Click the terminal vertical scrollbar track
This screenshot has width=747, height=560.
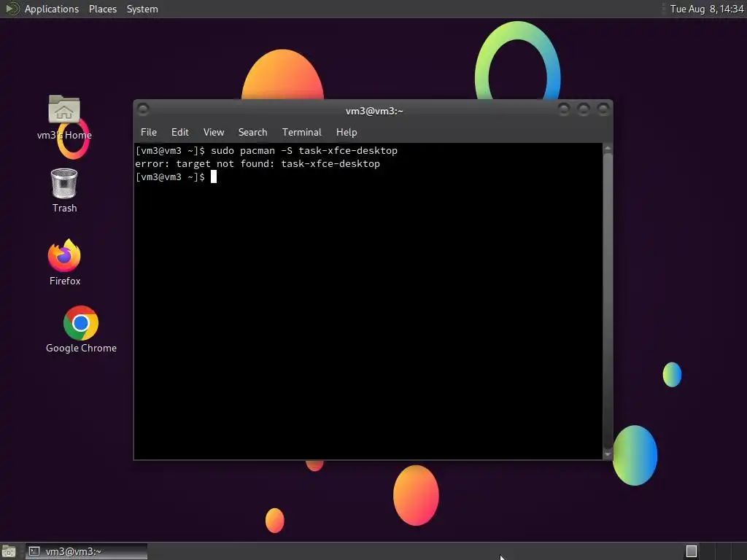(608, 302)
